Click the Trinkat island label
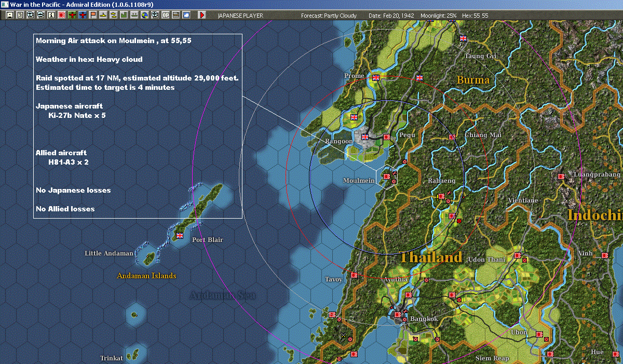This screenshot has width=623, height=364. [x=112, y=358]
